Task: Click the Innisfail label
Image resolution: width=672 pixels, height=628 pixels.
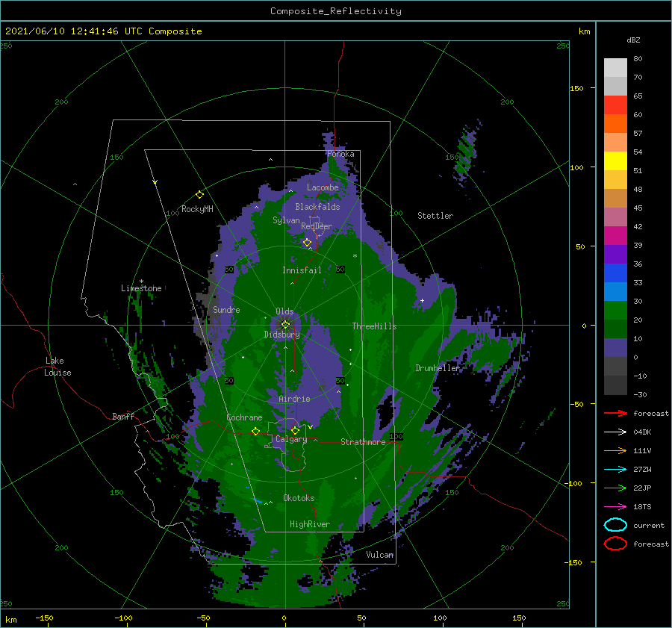Action: pos(302,270)
